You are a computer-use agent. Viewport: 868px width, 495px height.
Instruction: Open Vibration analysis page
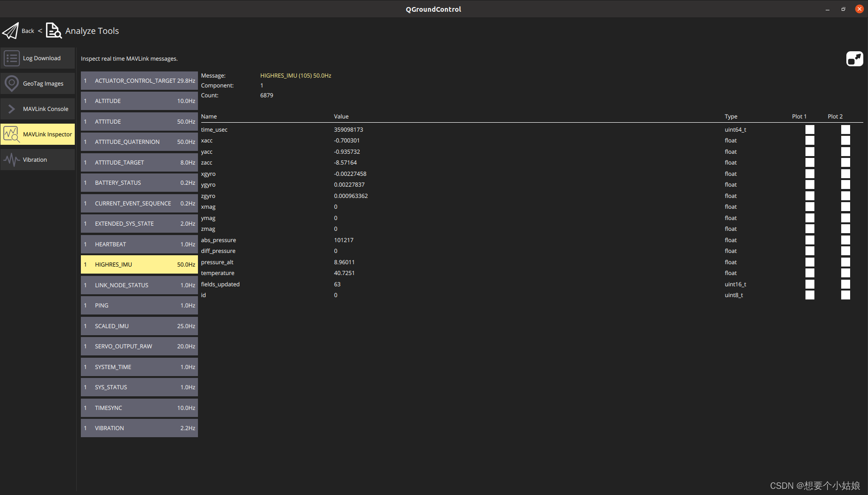click(x=38, y=160)
